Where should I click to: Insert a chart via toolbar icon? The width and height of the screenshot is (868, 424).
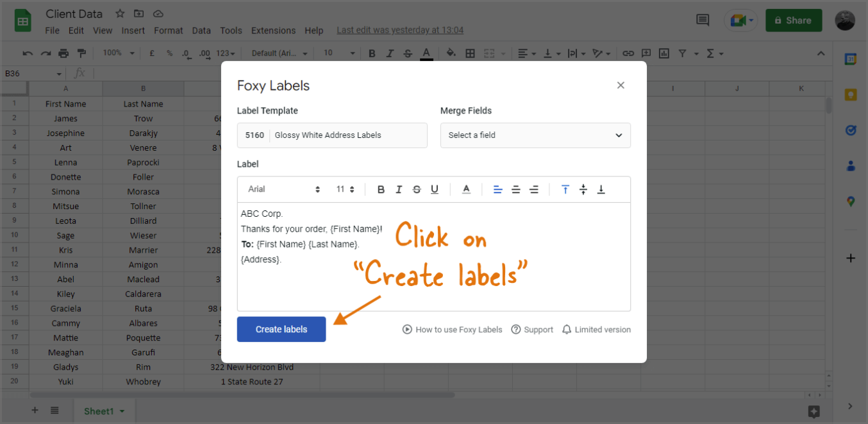(664, 53)
